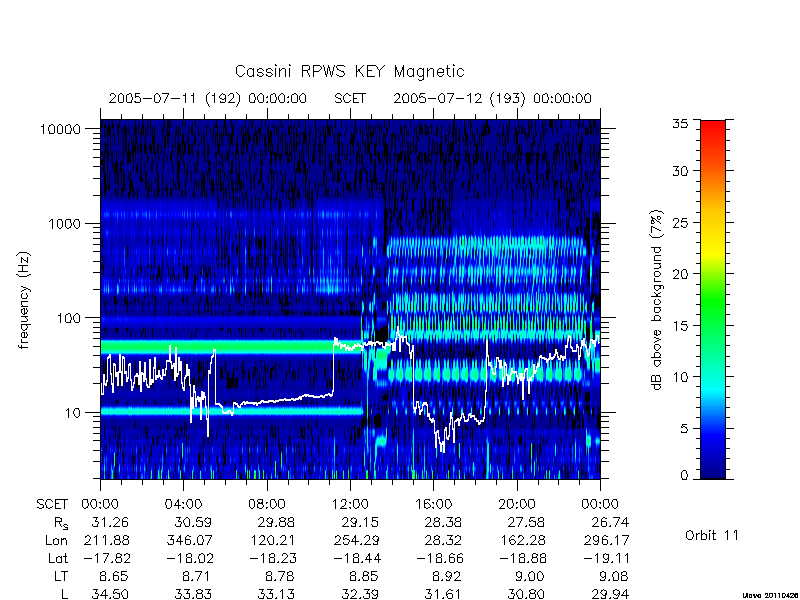This screenshot has height=600, width=800.
Task: Click the 15 value on color scale
Action: tap(680, 326)
